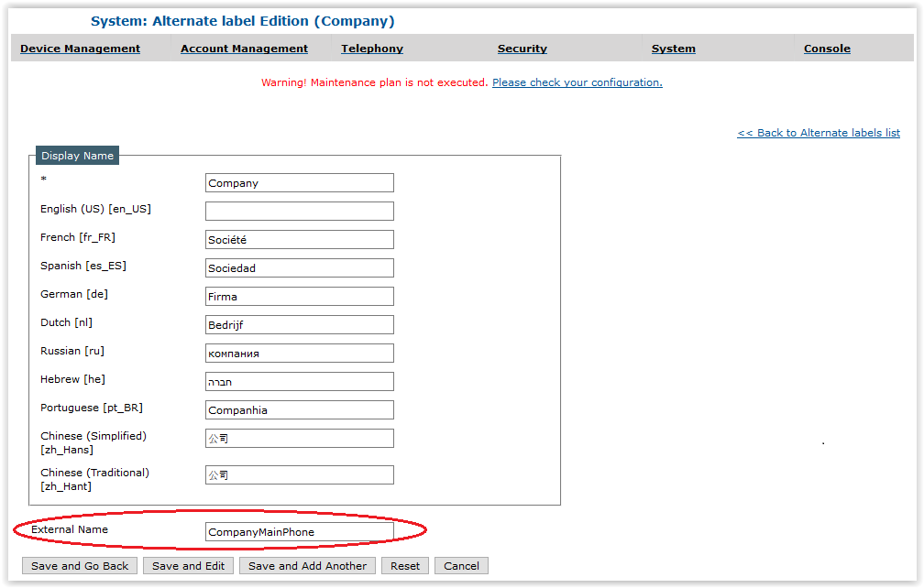
Task: Cancel editing with the Cancel button
Action: click(461, 566)
